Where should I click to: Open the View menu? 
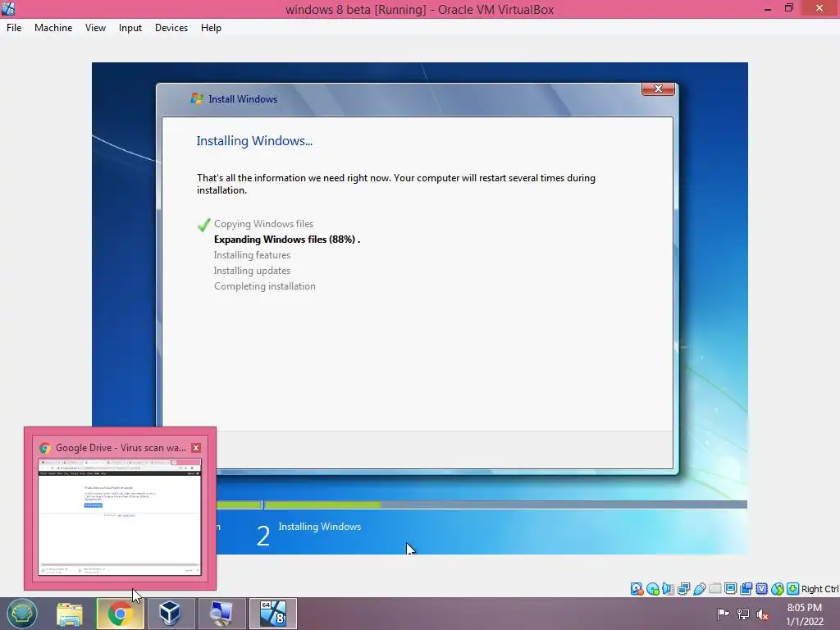click(x=95, y=28)
